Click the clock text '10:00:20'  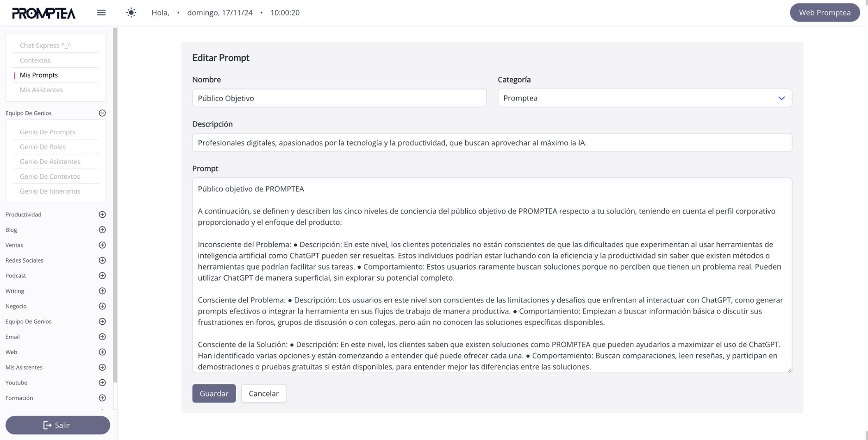(x=285, y=13)
